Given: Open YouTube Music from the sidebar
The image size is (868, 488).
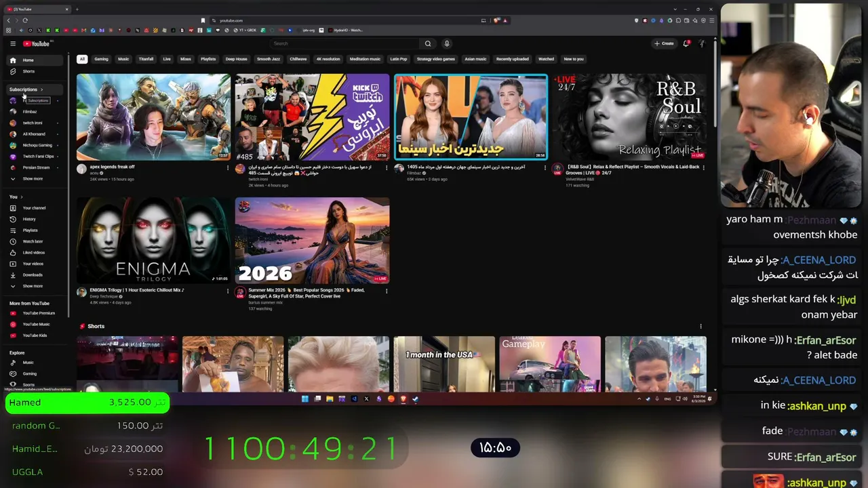Looking at the screenshot, I should click(x=34, y=325).
